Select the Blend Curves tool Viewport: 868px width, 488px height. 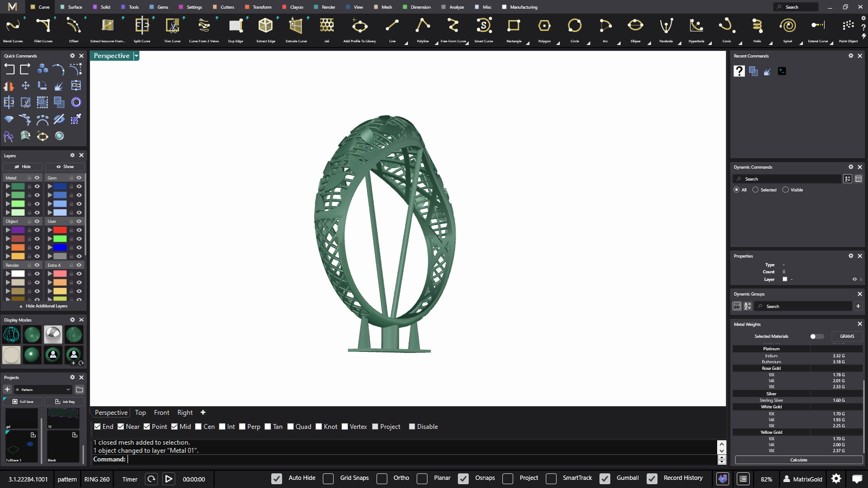(x=13, y=25)
